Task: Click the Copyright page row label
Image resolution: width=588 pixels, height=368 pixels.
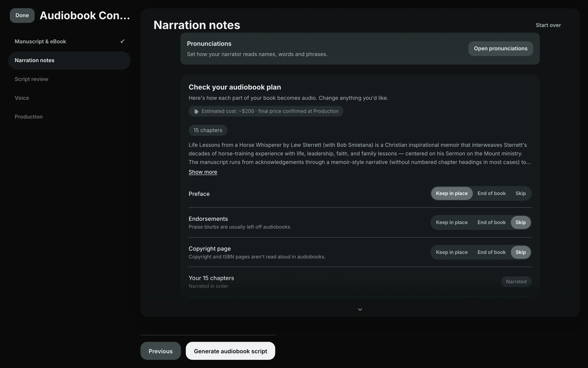Action: 209,249
